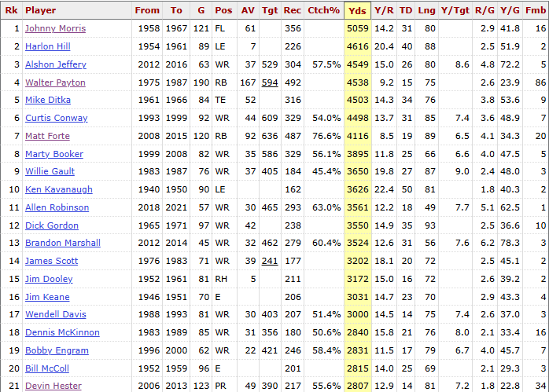This screenshot has height=392, width=549.
Task: Go to Mike Ditka's page
Action: 48,100
